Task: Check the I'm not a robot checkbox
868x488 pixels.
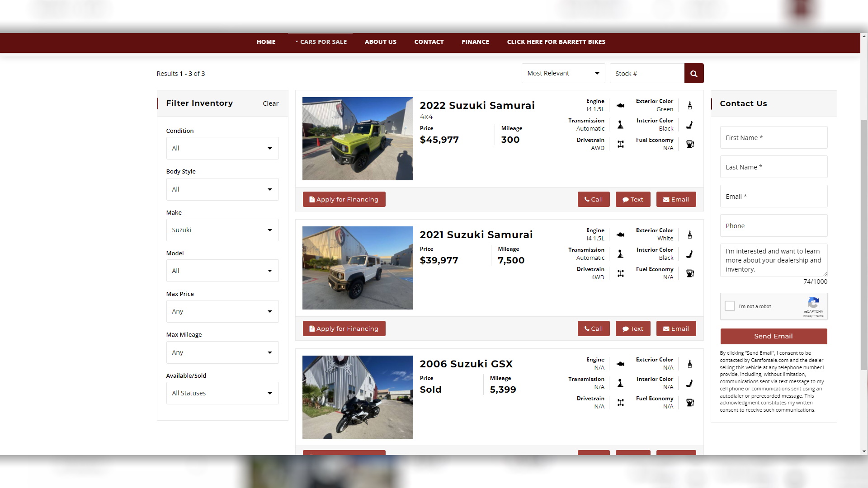Action: (x=730, y=306)
